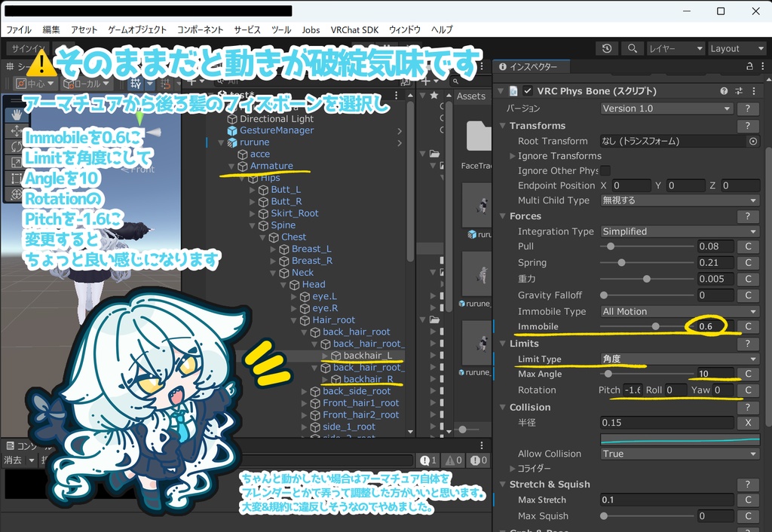Open VRC Phys Bone preset settings icon
The image size is (772, 532).
point(739,91)
